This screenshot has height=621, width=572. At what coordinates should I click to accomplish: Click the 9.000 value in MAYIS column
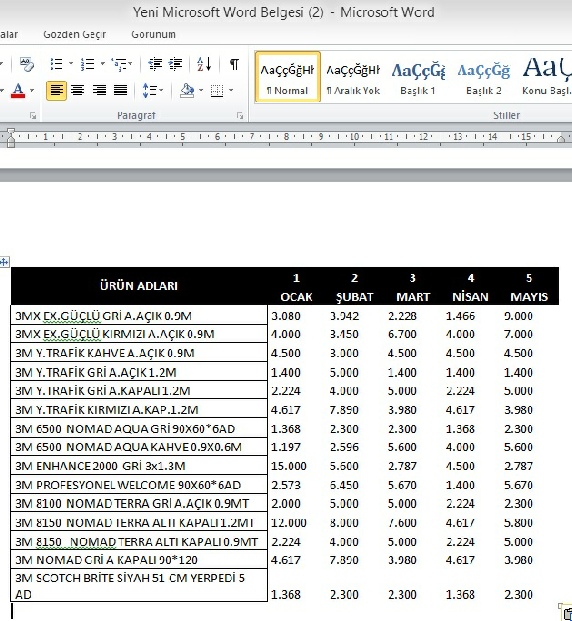(518, 316)
